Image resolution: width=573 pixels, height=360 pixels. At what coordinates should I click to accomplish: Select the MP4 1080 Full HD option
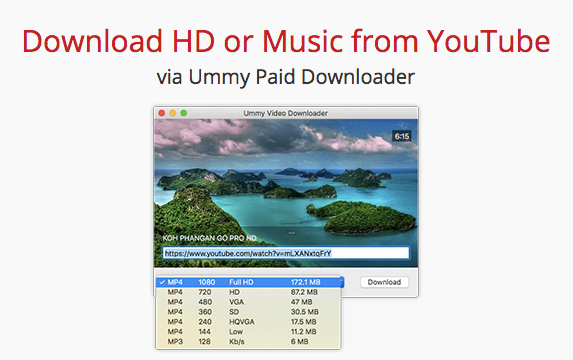pos(248,282)
